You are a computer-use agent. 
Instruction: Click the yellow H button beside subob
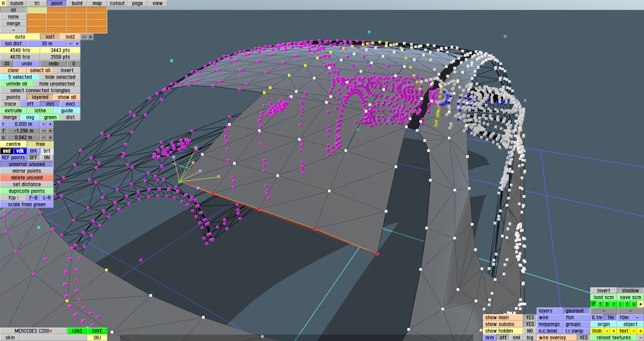(3, 3)
